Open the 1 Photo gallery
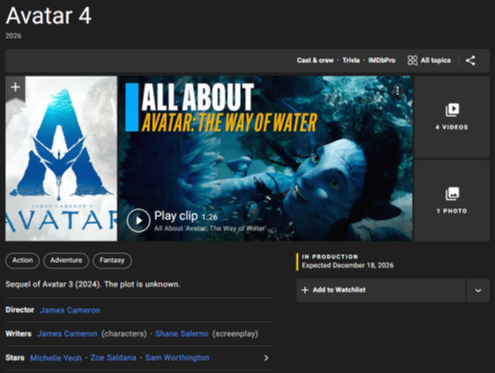Viewport: 495px width, 373px height. click(452, 201)
